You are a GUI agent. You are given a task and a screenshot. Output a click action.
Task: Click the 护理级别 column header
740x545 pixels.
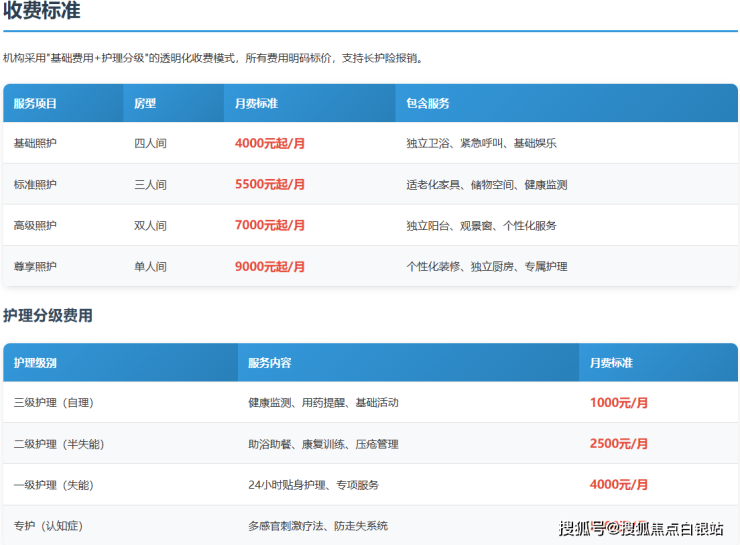tap(36, 362)
